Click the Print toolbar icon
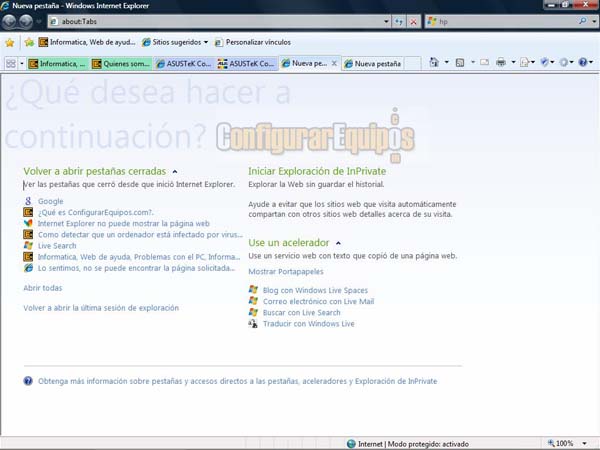The width and height of the screenshot is (600, 450). (x=501, y=62)
